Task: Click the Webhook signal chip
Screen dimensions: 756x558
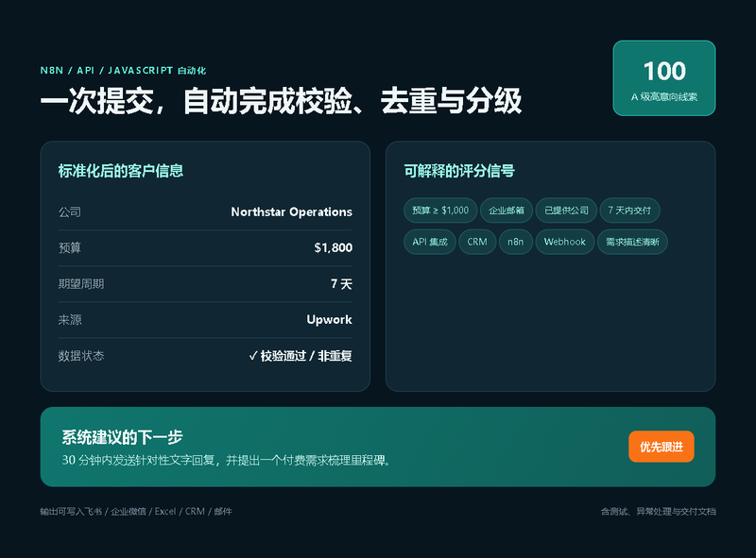Action: pyautogui.click(x=564, y=242)
